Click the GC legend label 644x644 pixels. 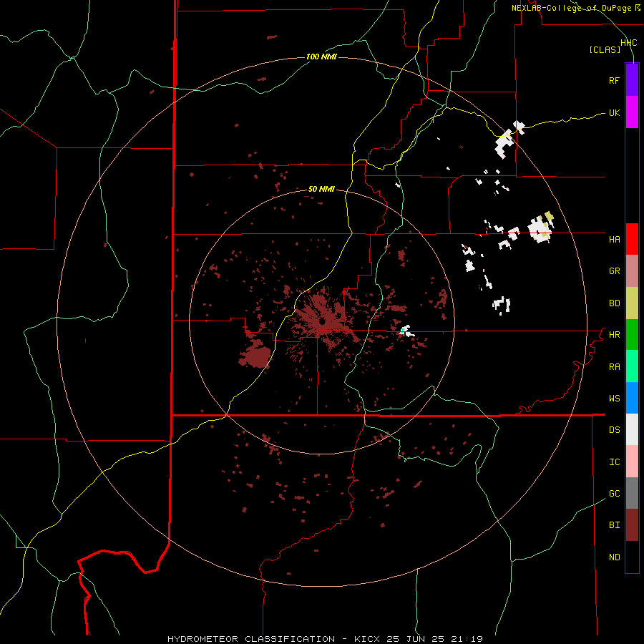point(614,494)
